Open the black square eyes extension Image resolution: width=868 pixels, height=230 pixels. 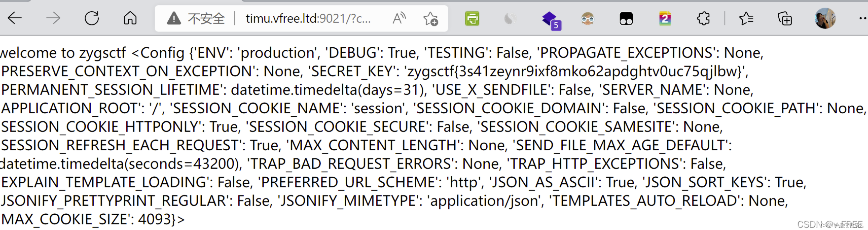pyautogui.click(x=626, y=19)
